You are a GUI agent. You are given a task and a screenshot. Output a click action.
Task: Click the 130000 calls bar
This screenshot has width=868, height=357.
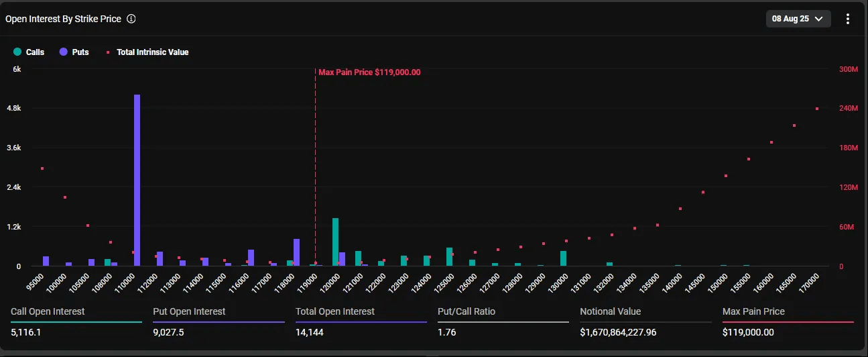(563, 258)
